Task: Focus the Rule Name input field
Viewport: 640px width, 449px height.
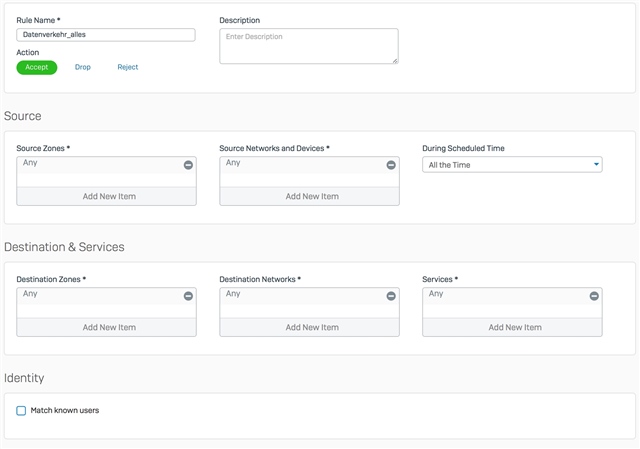Action: 106,35
